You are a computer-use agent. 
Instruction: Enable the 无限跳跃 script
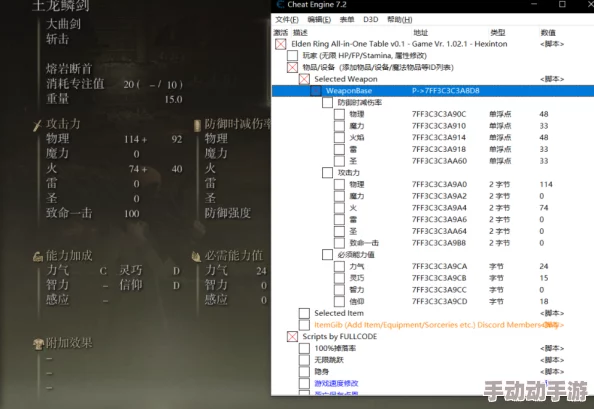tap(304, 360)
